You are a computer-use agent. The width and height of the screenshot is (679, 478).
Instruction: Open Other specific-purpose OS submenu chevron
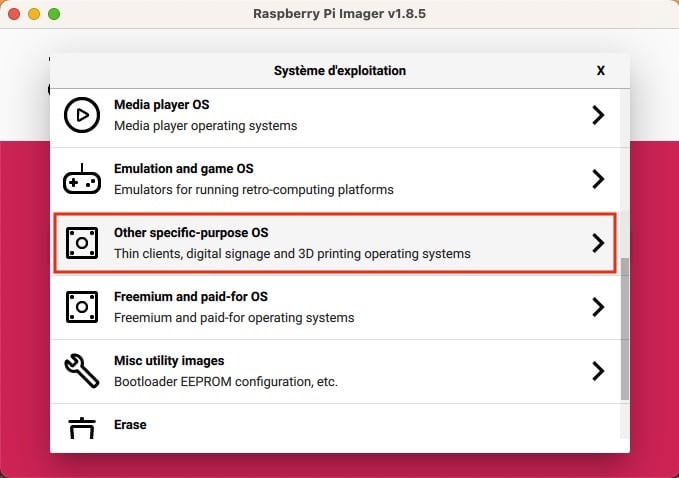(x=598, y=243)
